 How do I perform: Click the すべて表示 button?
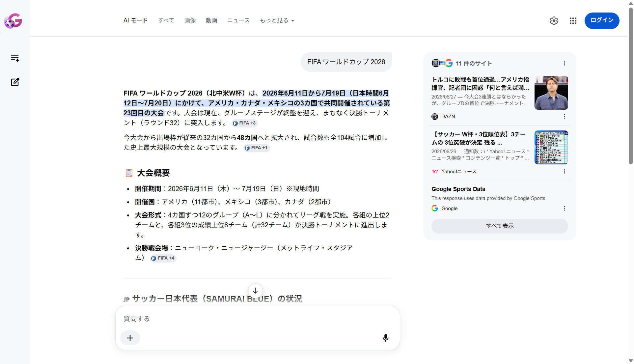[x=500, y=226]
